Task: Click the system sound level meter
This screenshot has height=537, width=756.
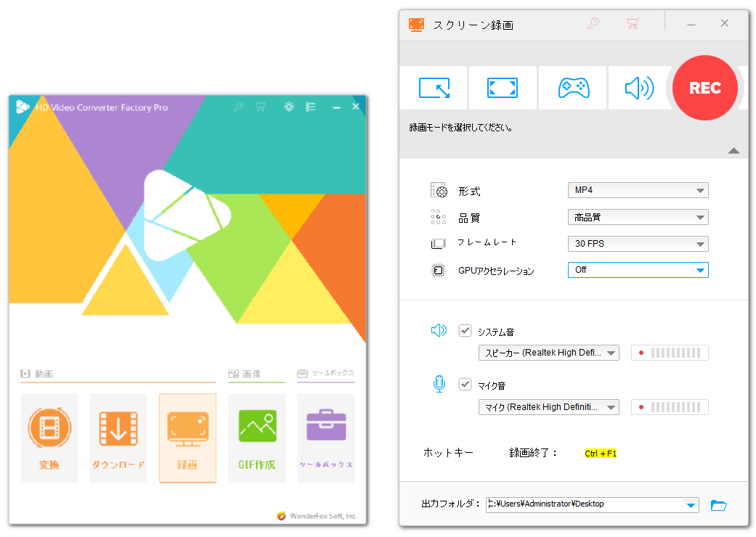Action: (670, 353)
